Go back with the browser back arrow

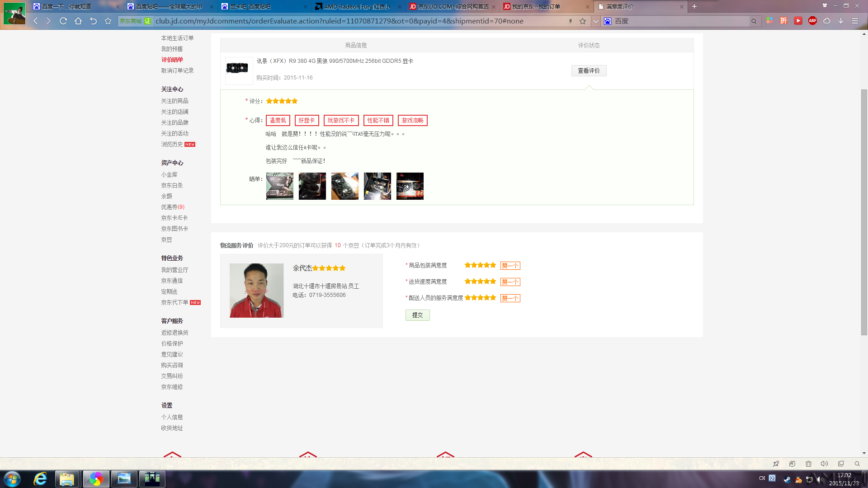click(36, 21)
